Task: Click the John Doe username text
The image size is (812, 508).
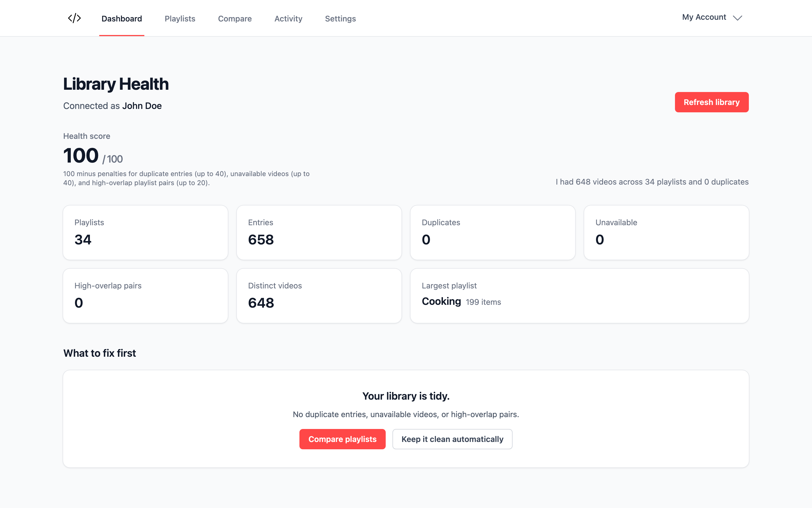Action: (142, 106)
